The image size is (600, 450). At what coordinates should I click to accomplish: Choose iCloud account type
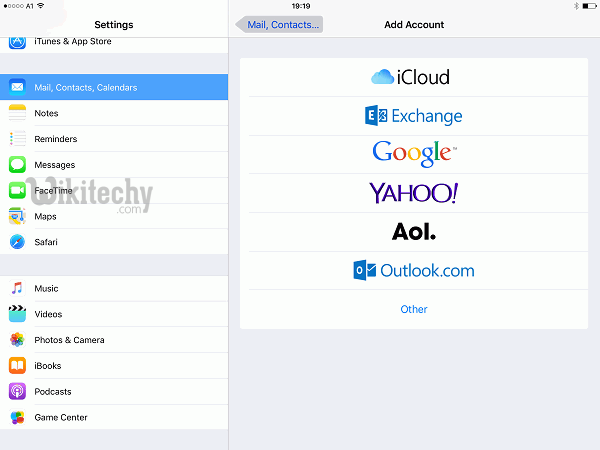pos(413,77)
